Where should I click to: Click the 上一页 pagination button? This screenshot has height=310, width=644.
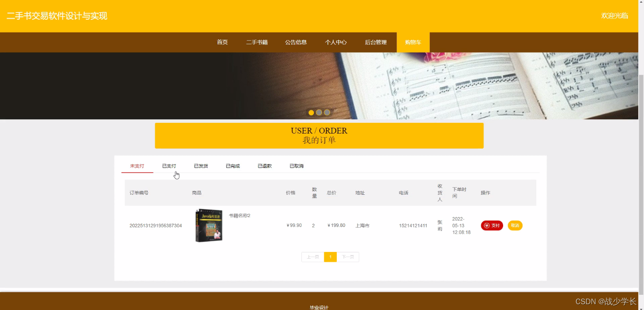[313, 257]
